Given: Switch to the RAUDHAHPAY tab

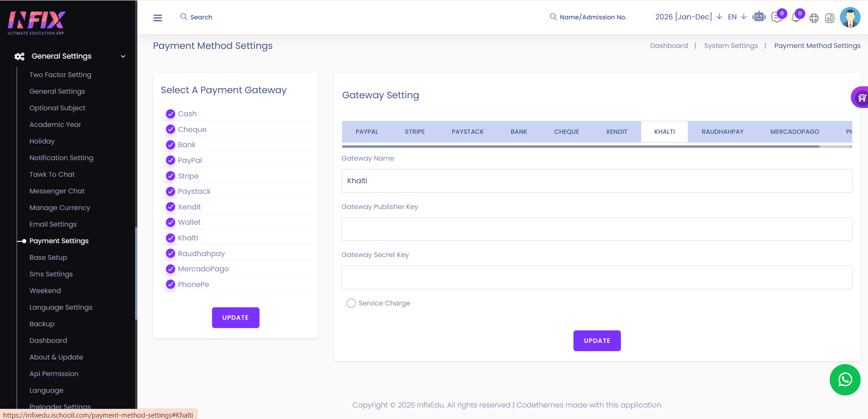Looking at the screenshot, I should coord(722,132).
